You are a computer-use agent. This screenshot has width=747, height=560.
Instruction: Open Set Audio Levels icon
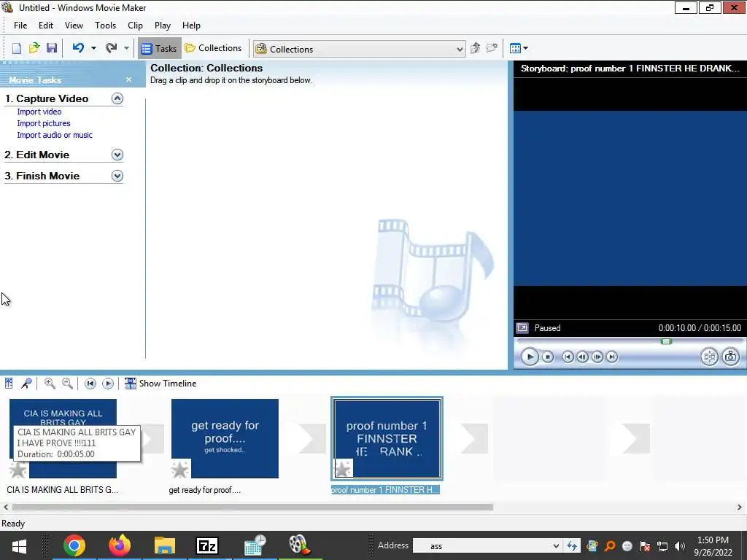coord(9,384)
